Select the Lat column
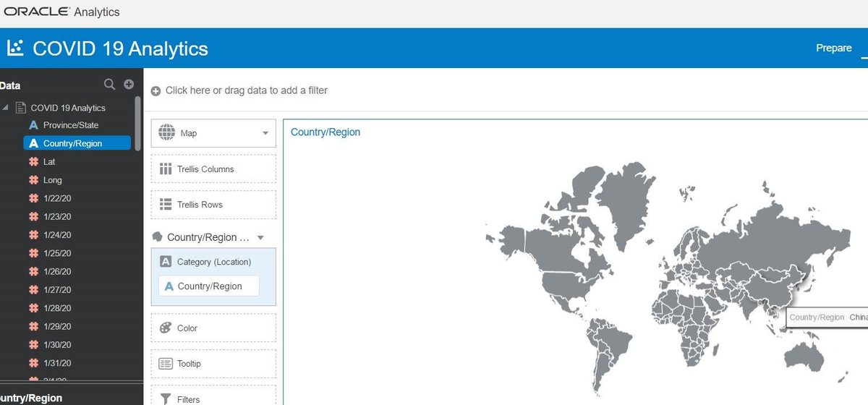The width and height of the screenshot is (868, 405). point(49,162)
